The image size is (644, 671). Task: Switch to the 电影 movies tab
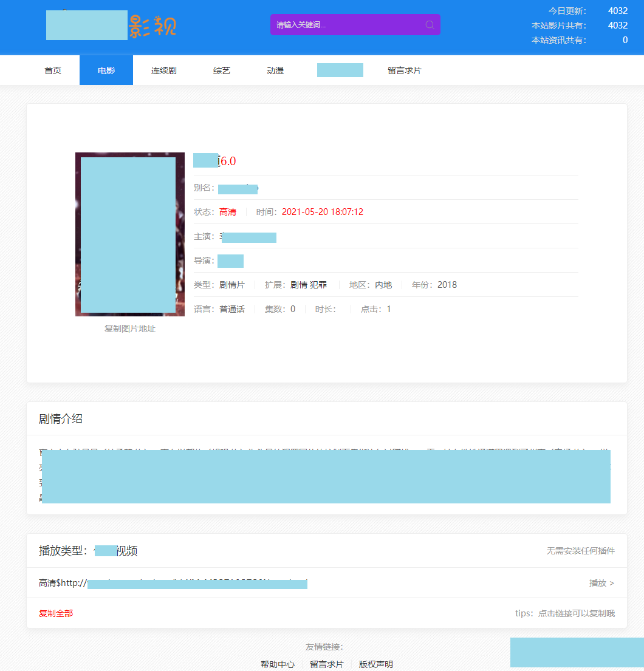[106, 70]
